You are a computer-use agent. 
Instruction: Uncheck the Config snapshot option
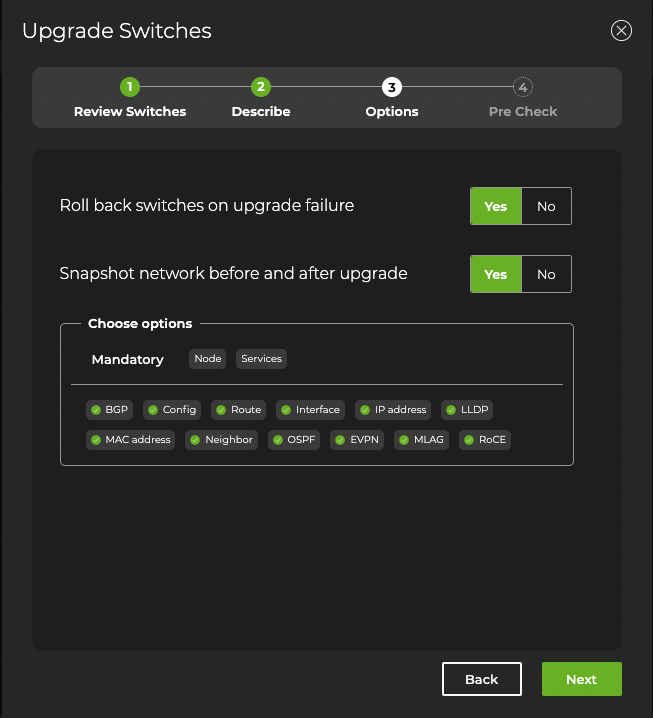point(172,410)
